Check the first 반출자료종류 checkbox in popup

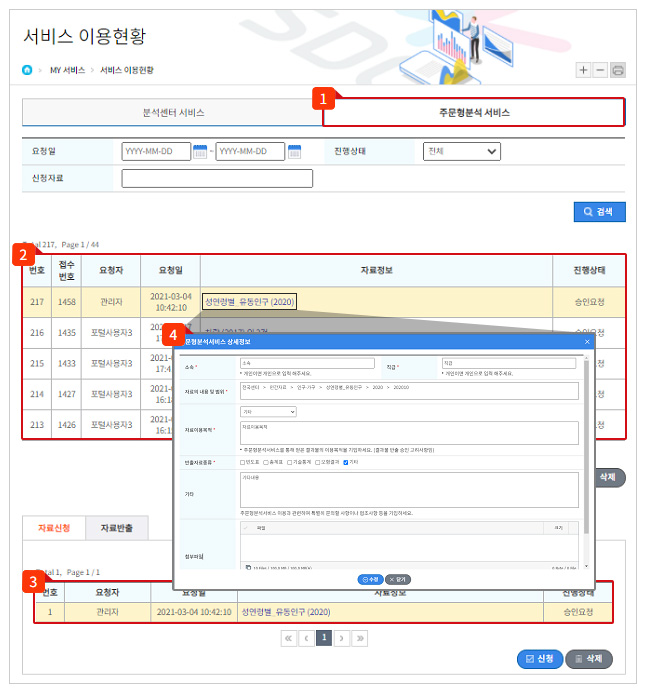[x=242, y=462]
